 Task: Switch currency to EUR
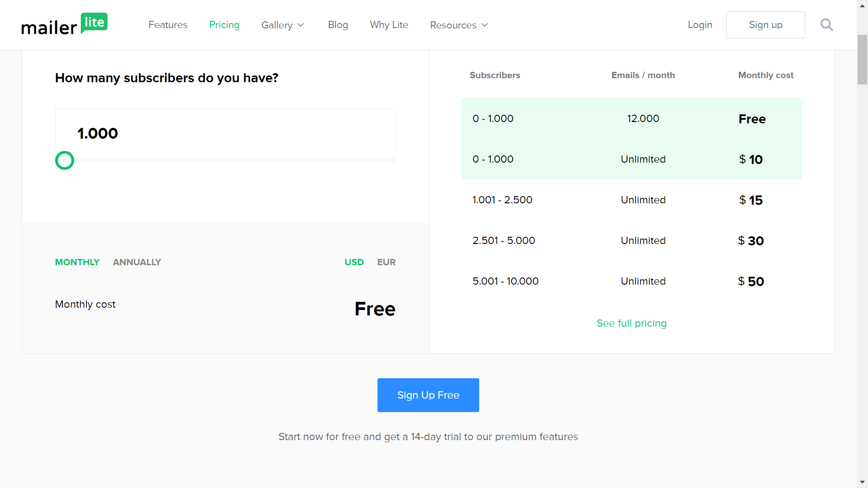tap(387, 262)
